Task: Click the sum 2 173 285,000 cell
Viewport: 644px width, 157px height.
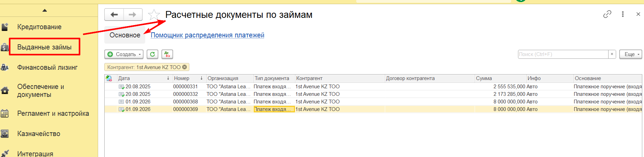Action: pyautogui.click(x=500, y=94)
